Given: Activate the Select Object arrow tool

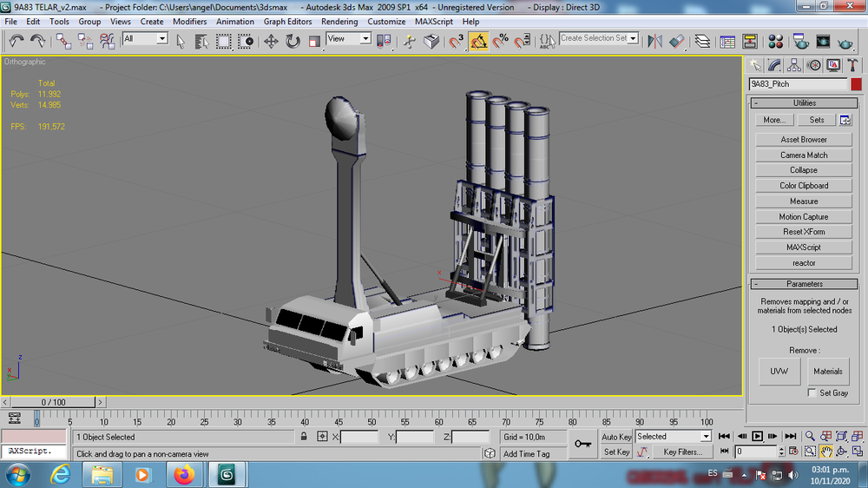Looking at the screenshot, I should pos(181,41).
